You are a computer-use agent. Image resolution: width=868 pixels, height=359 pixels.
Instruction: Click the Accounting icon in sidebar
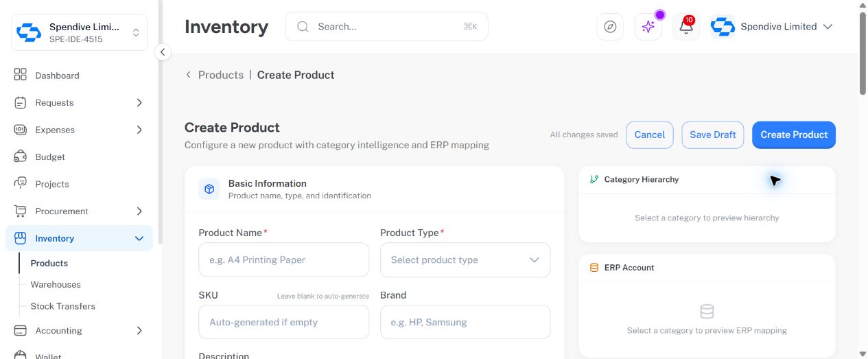21,330
